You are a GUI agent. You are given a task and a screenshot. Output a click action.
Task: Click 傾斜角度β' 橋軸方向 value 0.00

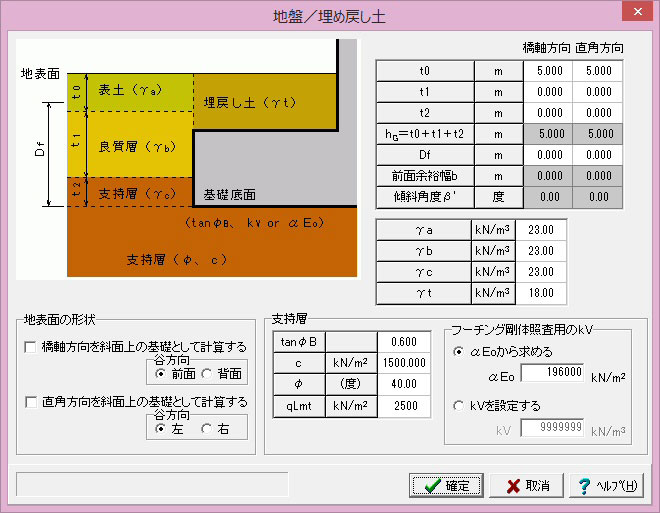pyautogui.click(x=548, y=197)
